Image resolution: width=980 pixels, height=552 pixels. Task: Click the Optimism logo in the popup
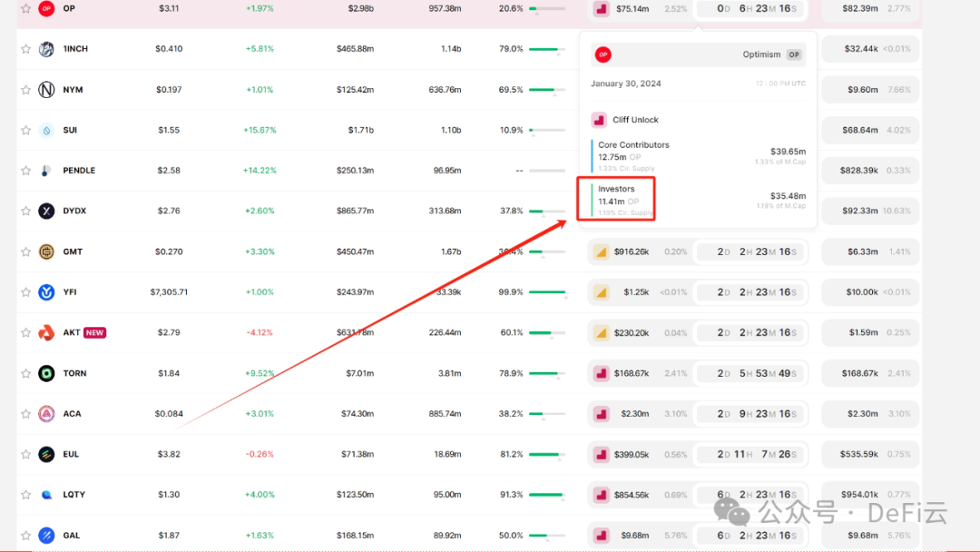[603, 55]
